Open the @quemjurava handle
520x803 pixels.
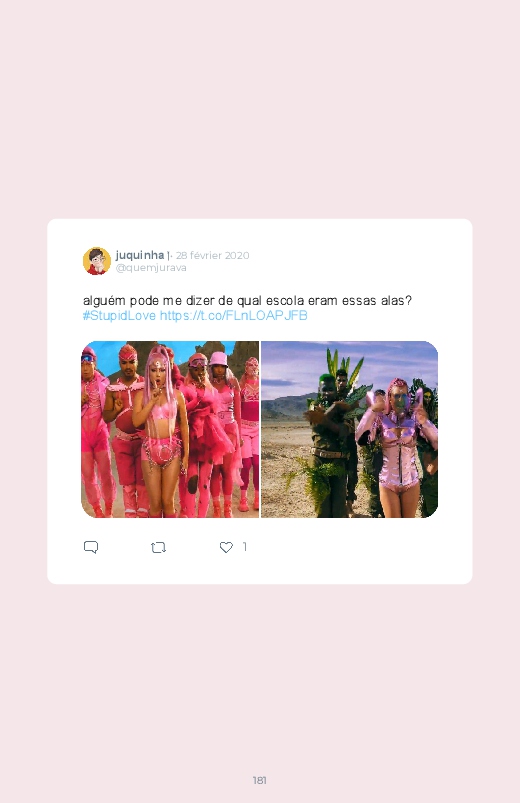[x=151, y=268]
